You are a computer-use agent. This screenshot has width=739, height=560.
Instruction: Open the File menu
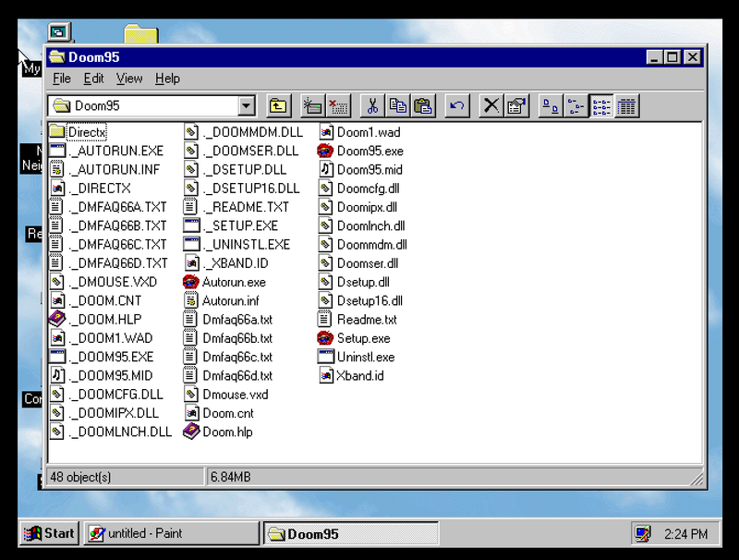coord(61,79)
